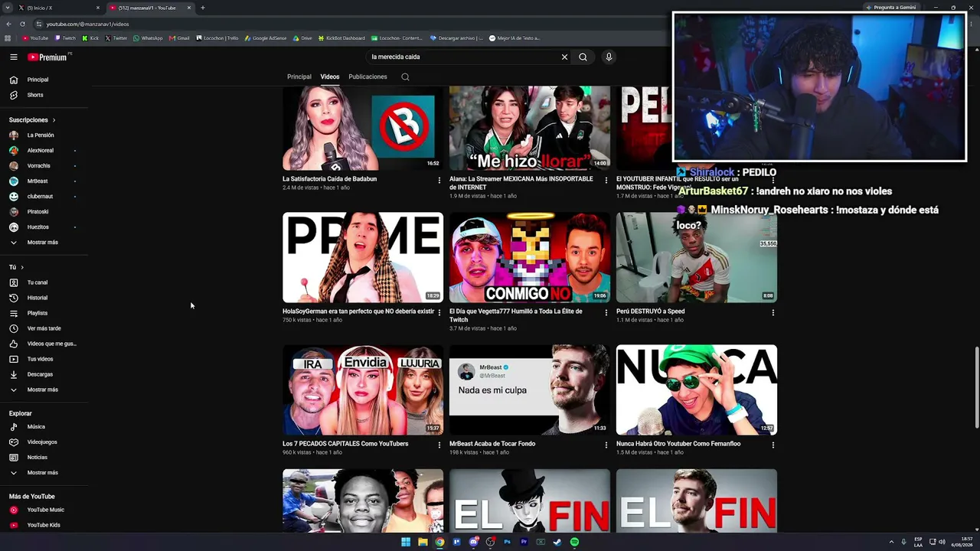Show more subscriptions below Huezitos
The height and width of the screenshot is (551, 980).
(44, 243)
